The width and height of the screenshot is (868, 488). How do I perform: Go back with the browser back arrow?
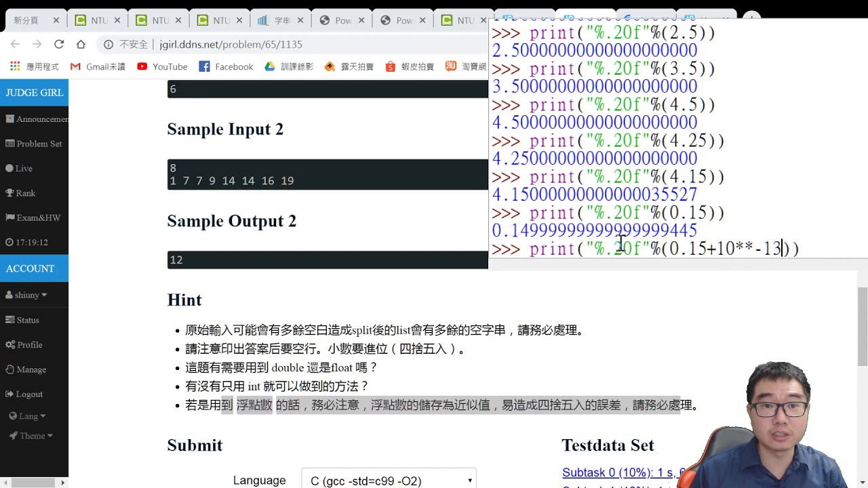pyautogui.click(x=15, y=44)
